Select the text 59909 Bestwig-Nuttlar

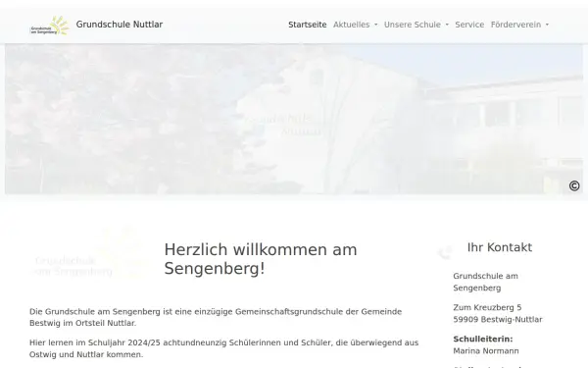click(x=498, y=320)
